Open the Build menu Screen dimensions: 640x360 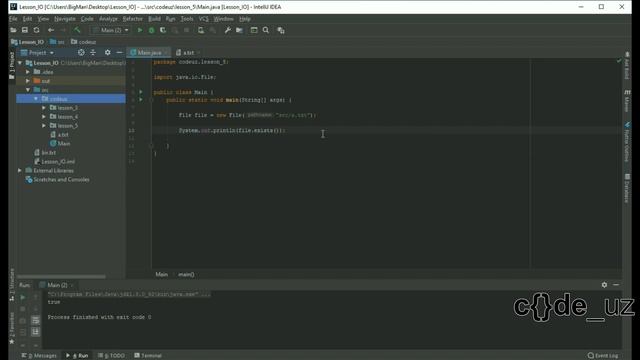(x=154, y=19)
